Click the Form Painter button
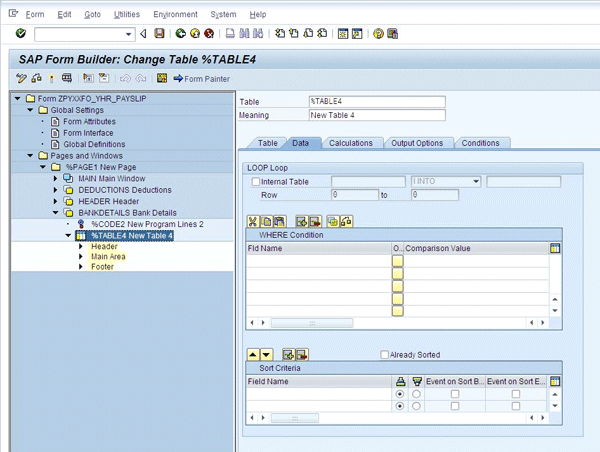This screenshot has height=452, width=600. [201, 78]
